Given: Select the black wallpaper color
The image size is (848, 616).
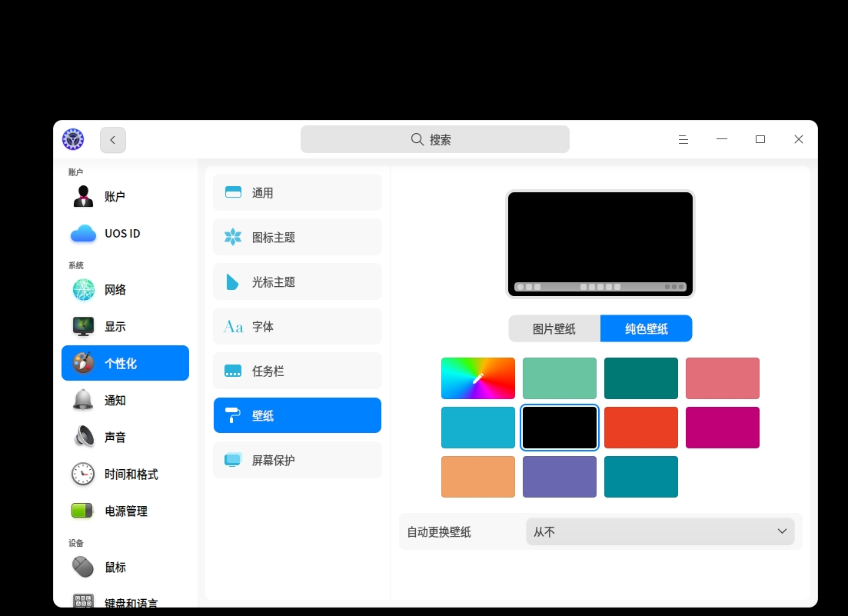Looking at the screenshot, I should click(x=560, y=428).
